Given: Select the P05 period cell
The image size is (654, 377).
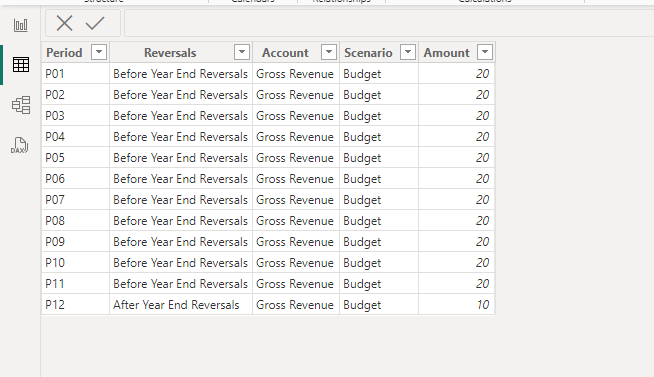Looking at the screenshot, I should 75,158.
